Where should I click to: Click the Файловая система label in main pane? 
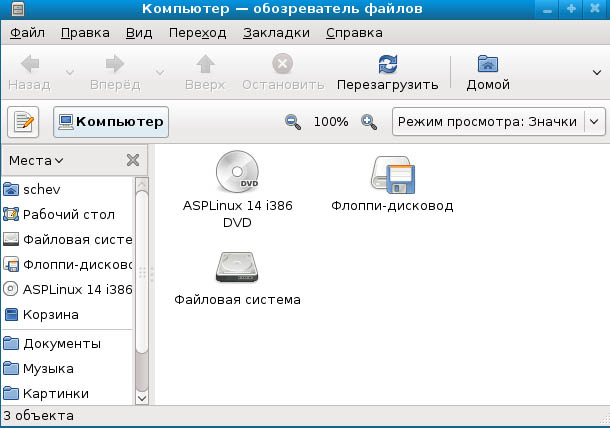tap(237, 300)
